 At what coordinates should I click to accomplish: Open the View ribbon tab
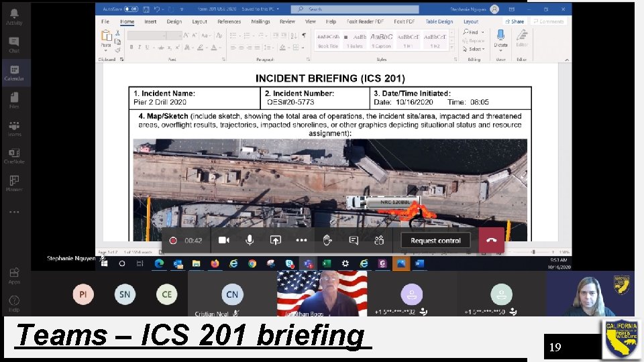(x=310, y=21)
